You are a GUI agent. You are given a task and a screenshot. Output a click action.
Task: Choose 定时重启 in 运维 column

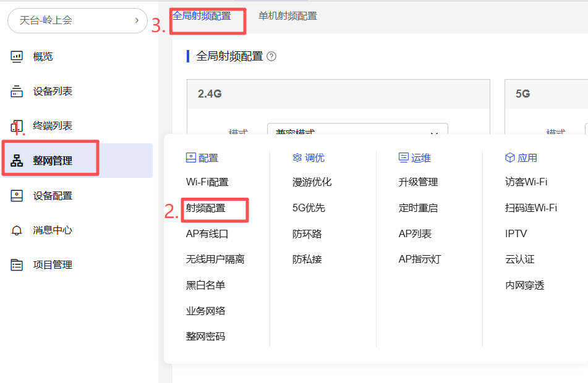pos(418,208)
